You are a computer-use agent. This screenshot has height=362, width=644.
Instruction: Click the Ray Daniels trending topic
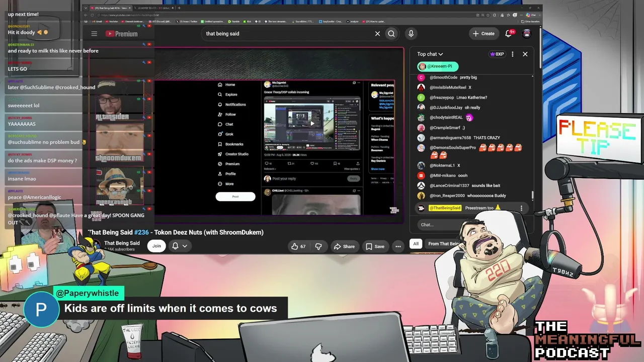[x=379, y=160]
